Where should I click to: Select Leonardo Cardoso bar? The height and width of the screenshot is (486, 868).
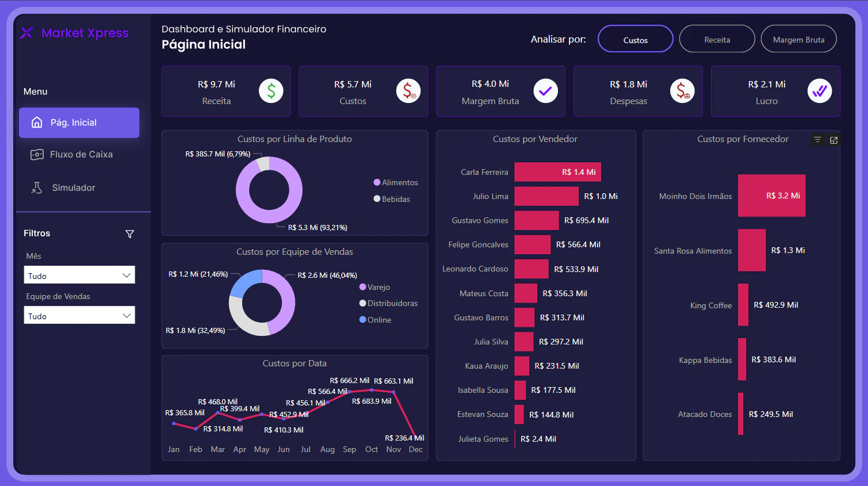tap(531, 269)
